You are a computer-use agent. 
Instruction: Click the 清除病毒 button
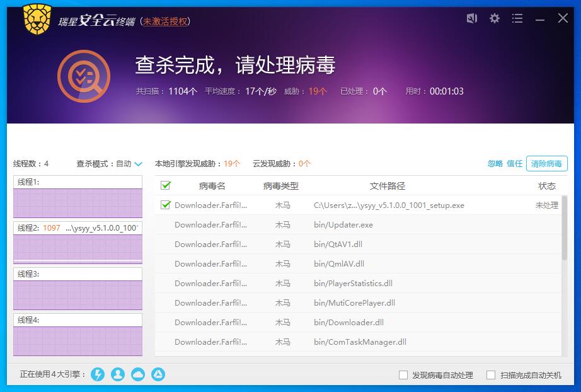[x=546, y=164]
